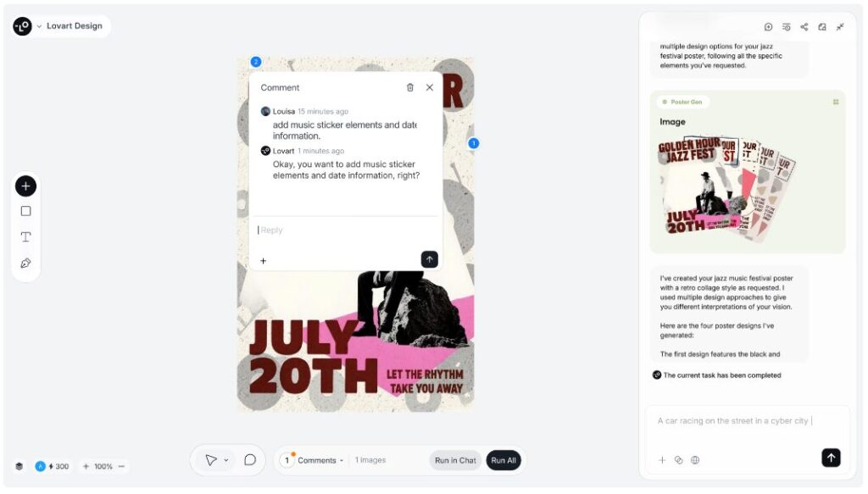Close the Comment popup
This screenshot has height=494, width=868.
(430, 87)
